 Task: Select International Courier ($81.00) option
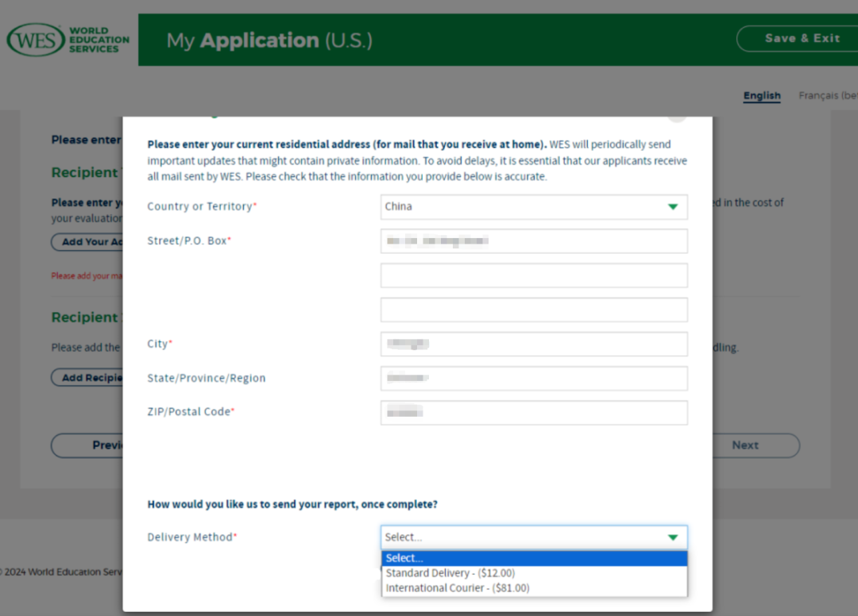click(x=458, y=588)
